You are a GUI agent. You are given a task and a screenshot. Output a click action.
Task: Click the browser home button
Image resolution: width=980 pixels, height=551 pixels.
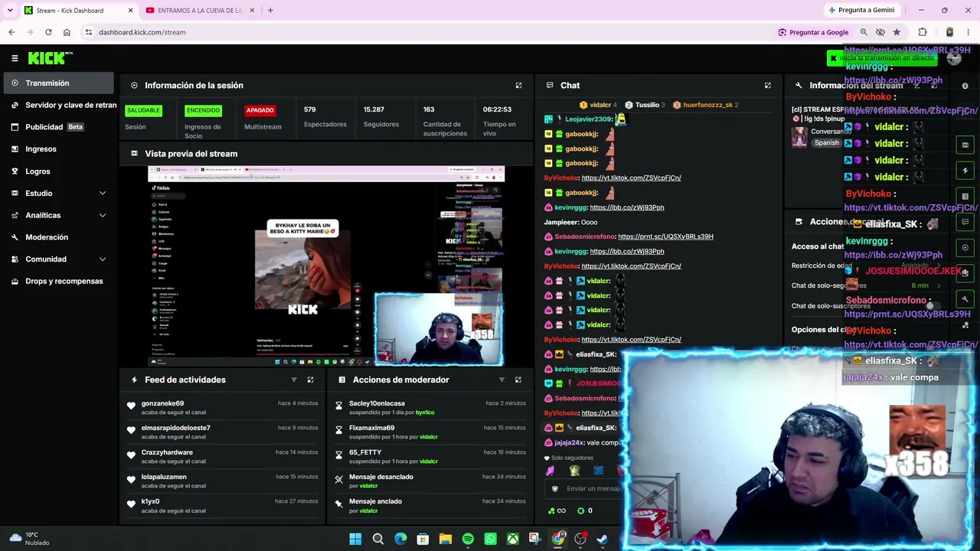67,32
